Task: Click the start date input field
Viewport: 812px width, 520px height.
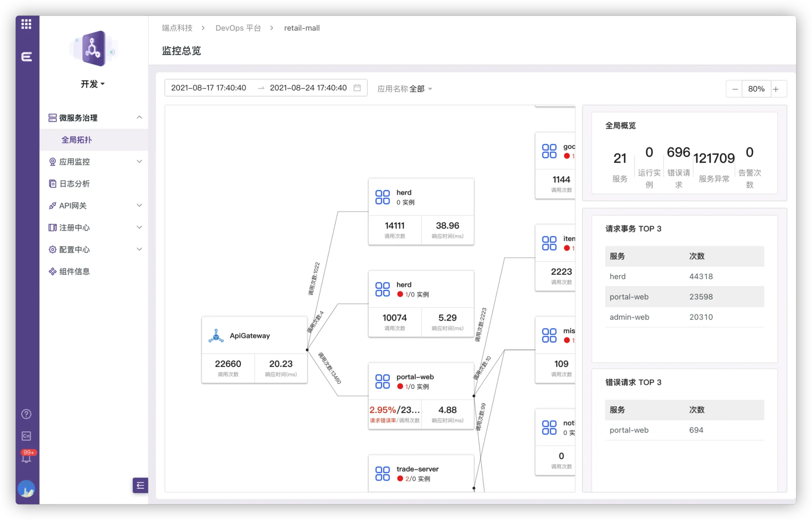Action: (x=209, y=88)
